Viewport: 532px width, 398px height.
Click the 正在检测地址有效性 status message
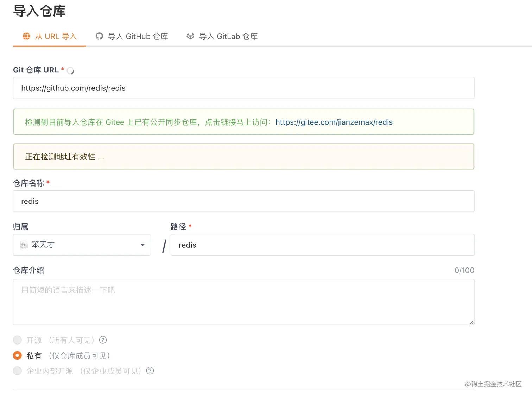[x=243, y=156]
